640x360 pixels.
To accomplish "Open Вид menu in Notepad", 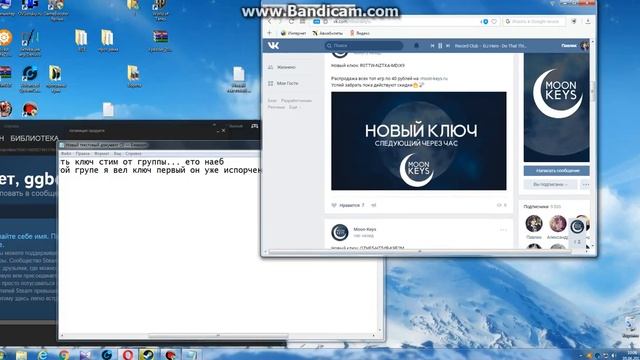I will click(x=118, y=154).
